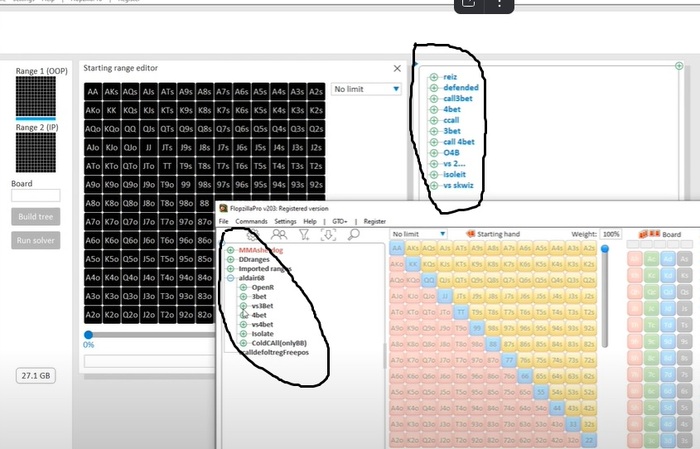The image size is (700, 449).
Task: Select the vs3Bet item under aldair68
Action: (x=262, y=306)
